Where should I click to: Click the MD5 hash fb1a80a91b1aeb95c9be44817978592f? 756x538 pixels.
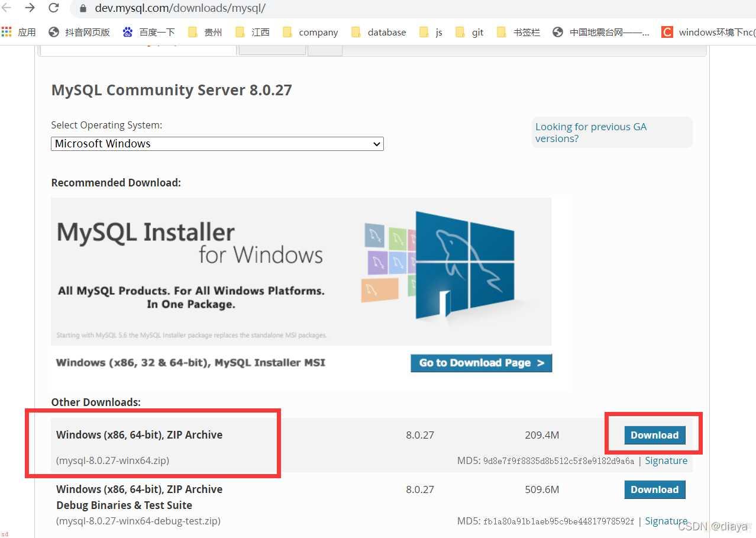pos(558,521)
